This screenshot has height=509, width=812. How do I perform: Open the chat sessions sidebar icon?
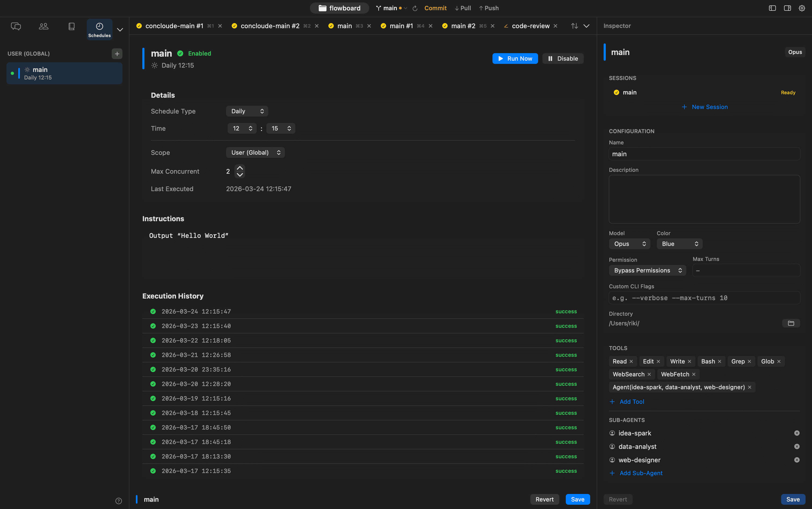pos(16,26)
